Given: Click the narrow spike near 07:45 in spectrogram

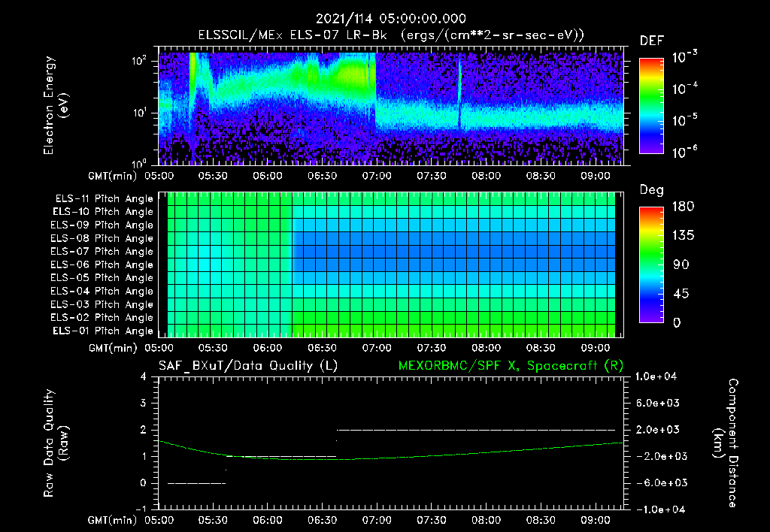Looking at the screenshot, I should [459, 93].
